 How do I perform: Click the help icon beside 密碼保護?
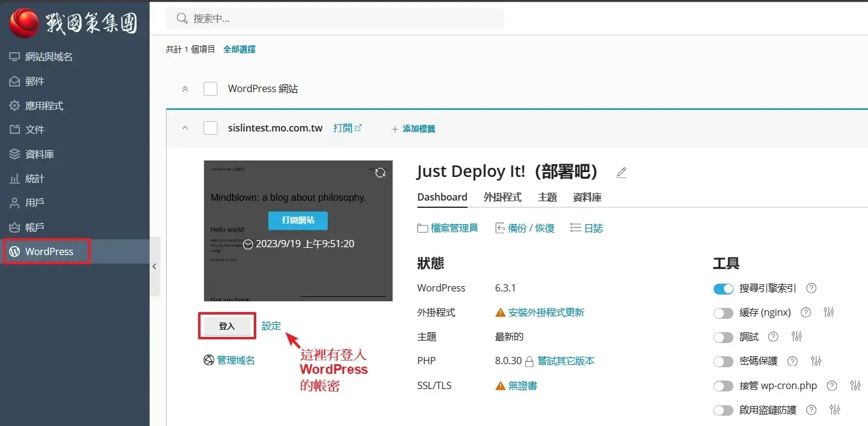point(792,362)
